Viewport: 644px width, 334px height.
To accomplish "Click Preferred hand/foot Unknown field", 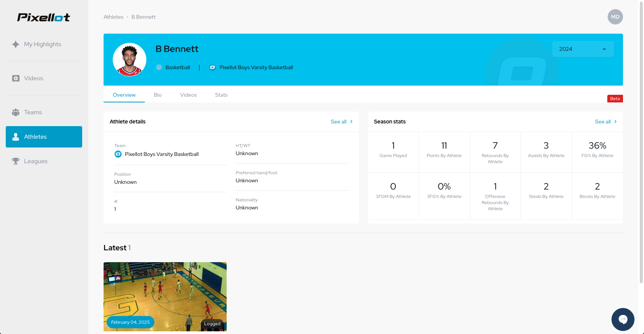I will click(292, 177).
